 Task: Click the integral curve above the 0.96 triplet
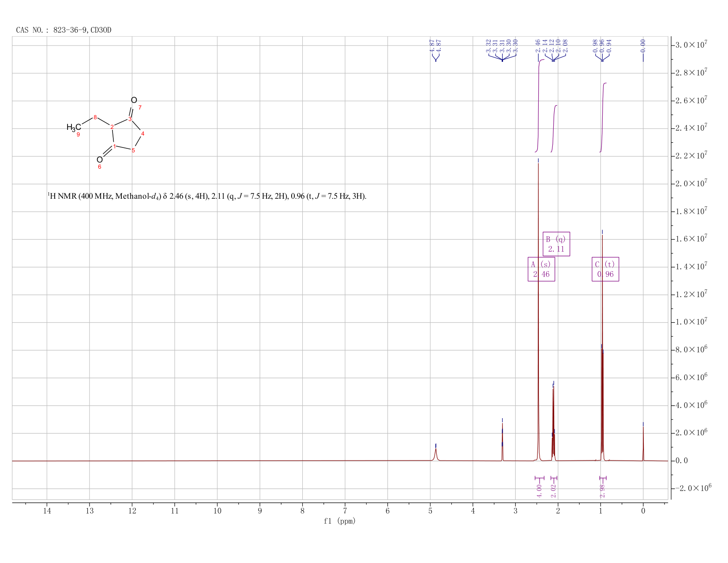(x=603, y=117)
